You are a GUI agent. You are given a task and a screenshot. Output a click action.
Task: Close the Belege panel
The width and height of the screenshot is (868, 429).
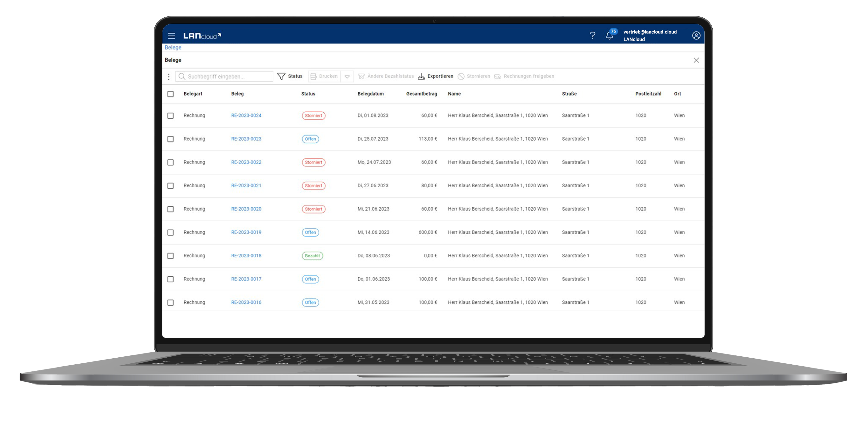(x=696, y=60)
